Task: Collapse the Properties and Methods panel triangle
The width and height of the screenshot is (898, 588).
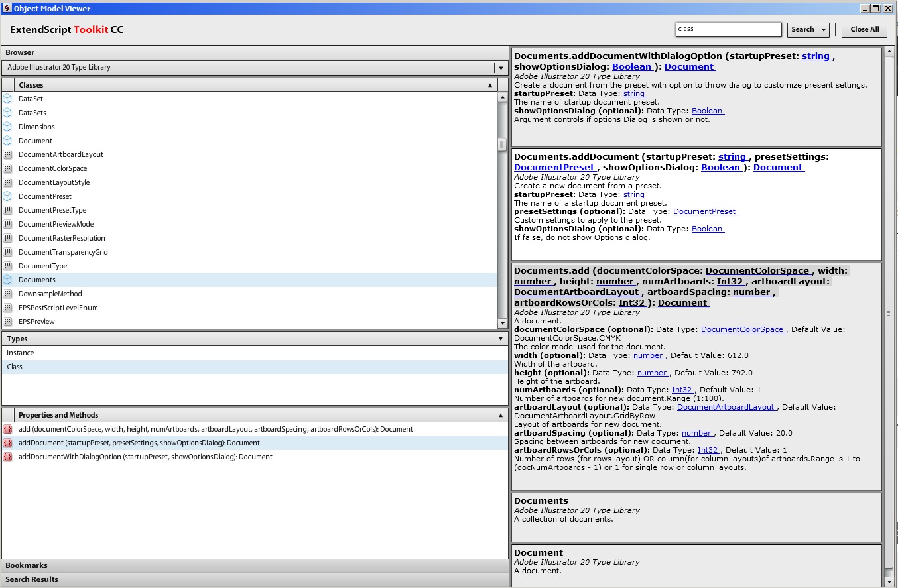Action: 501,415
